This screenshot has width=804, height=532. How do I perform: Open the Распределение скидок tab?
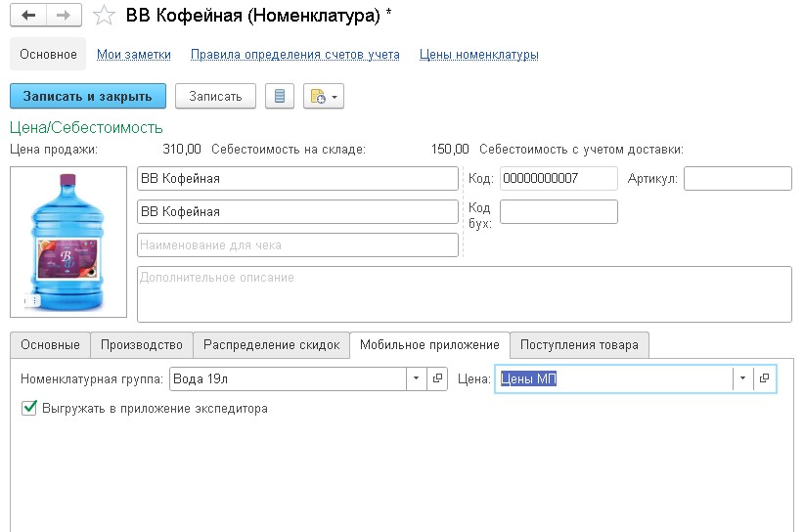click(271, 345)
